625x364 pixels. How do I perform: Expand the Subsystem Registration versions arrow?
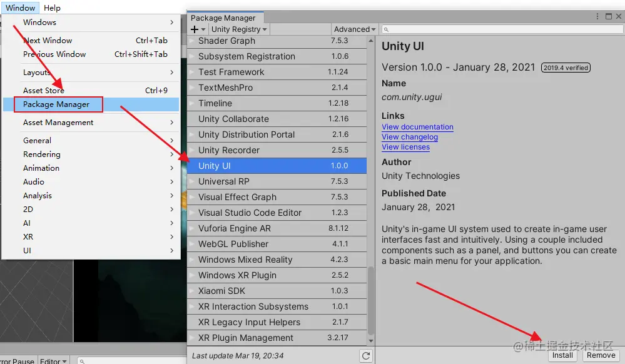pos(192,56)
